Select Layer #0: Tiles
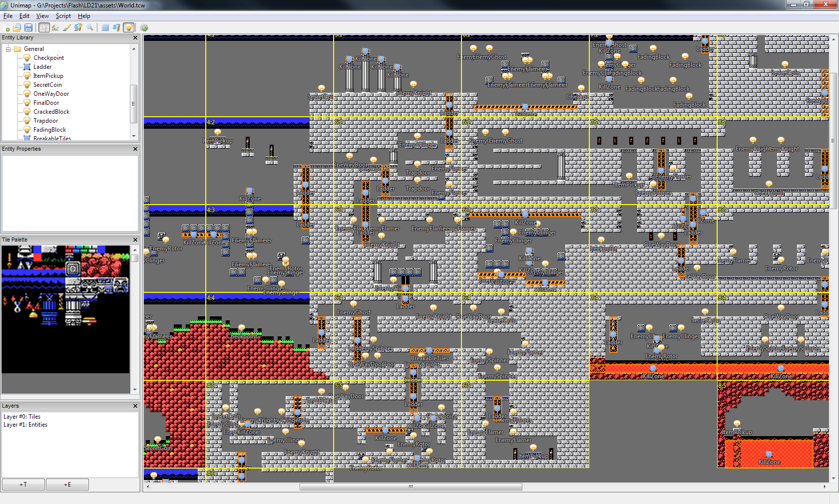839x504 pixels. coord(22,417)
